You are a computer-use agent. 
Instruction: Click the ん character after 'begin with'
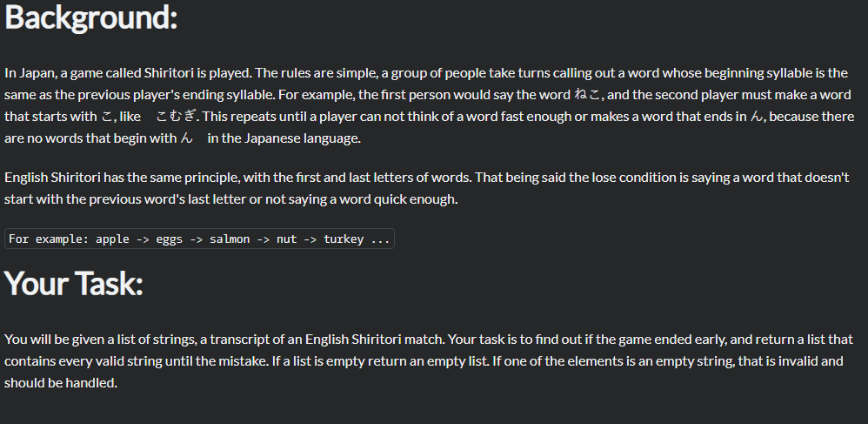186,138
